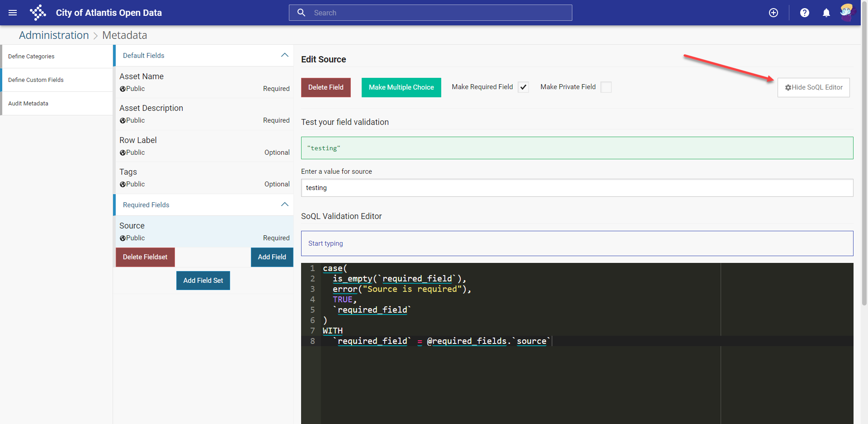This screenshot has width=868, height=424.
Task: Click Delete Field button
Action: (326, 87)
